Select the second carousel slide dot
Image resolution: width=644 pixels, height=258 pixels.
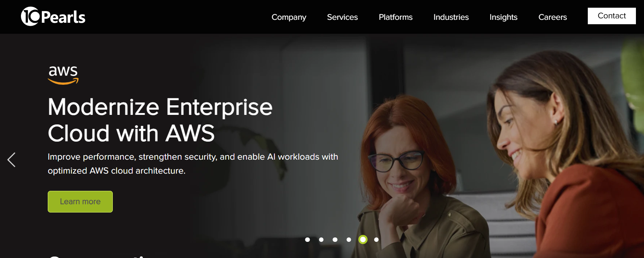(x=321, y=240)
